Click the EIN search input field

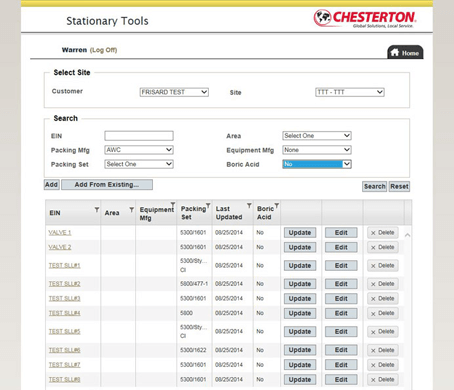(139, 136)
